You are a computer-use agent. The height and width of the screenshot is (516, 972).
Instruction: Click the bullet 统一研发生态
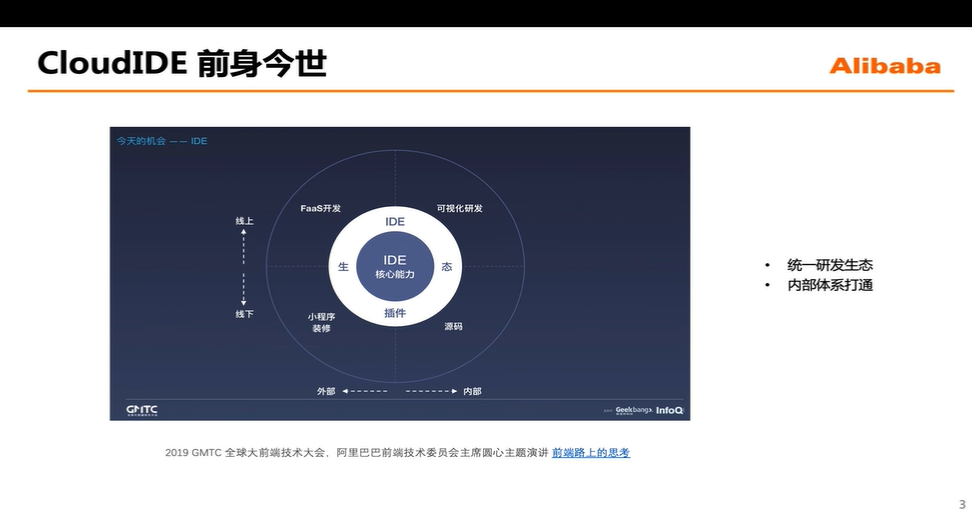pos(830,265)
